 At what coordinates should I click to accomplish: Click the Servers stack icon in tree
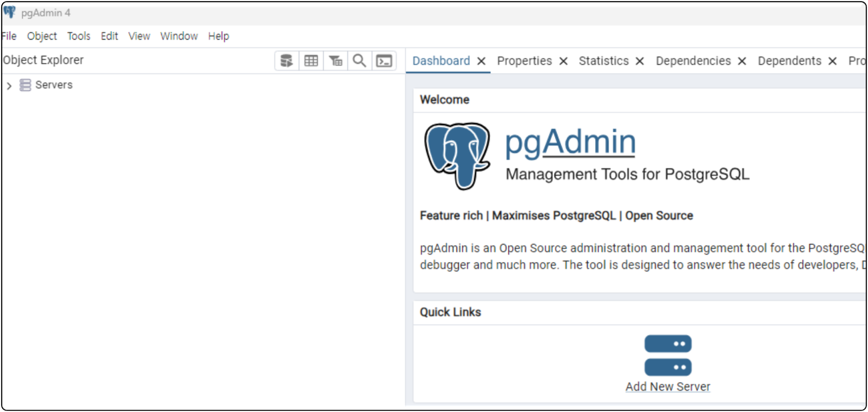(x=25, y=85)
